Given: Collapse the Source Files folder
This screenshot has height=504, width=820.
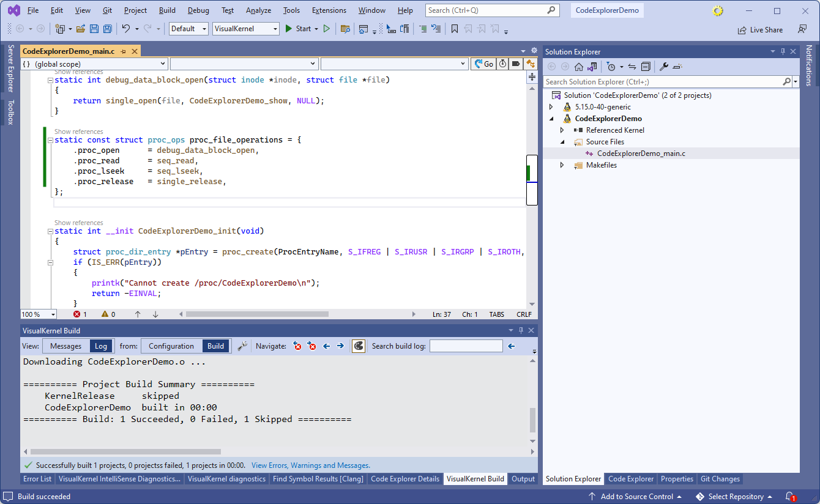Looking at the screenshot, I should pyautogui.click(x=562, y=142).
